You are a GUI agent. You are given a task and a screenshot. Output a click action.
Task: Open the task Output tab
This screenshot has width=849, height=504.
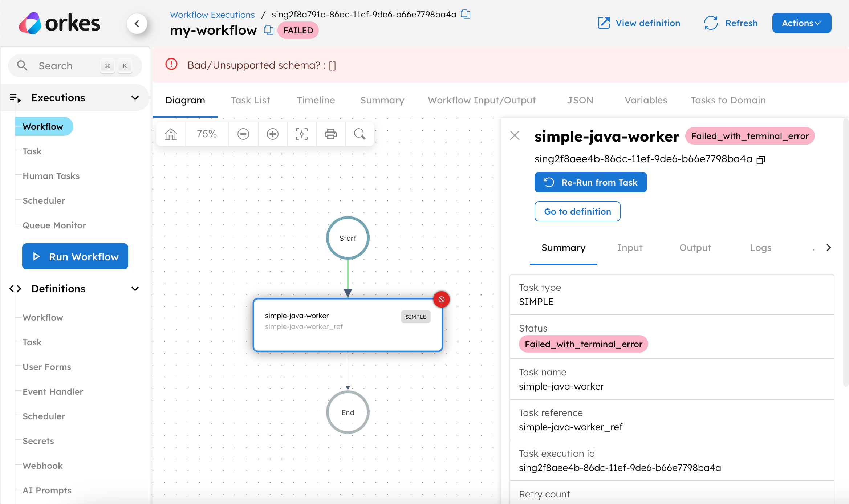coord(695,248)
